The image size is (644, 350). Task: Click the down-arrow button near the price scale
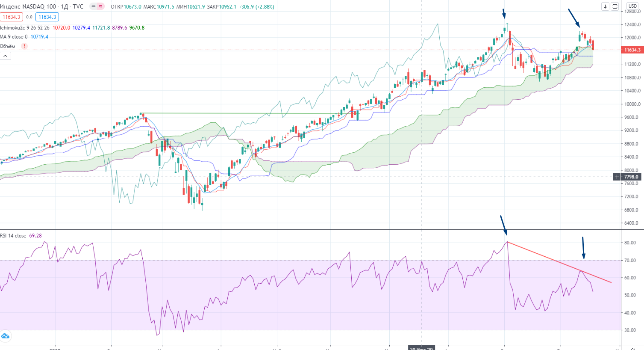tap(605, 6)
